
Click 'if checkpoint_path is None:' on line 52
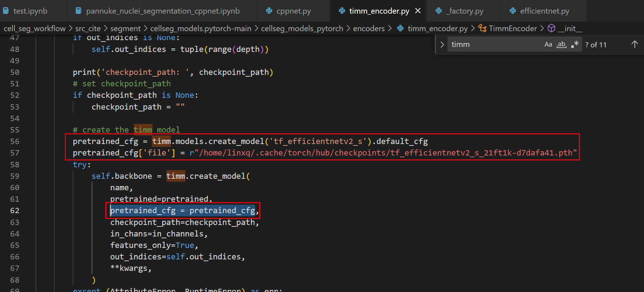pyautogui.click(x=135, y=95)
